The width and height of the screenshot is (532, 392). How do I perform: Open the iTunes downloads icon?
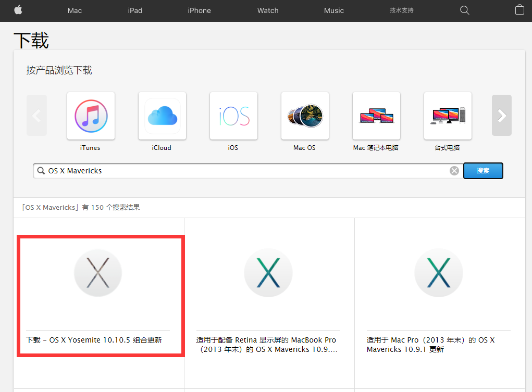click(x=91, y=116)
